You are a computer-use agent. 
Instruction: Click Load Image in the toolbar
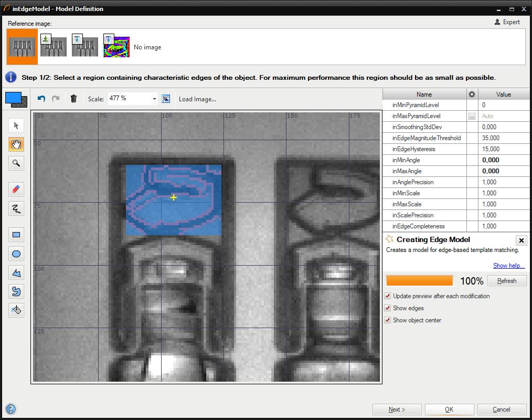[197, 99]
